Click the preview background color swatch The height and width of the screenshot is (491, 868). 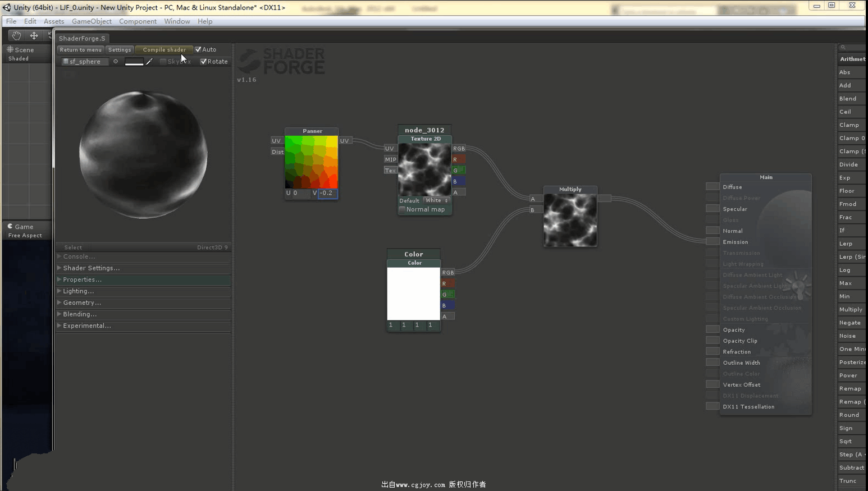[134, 62]
